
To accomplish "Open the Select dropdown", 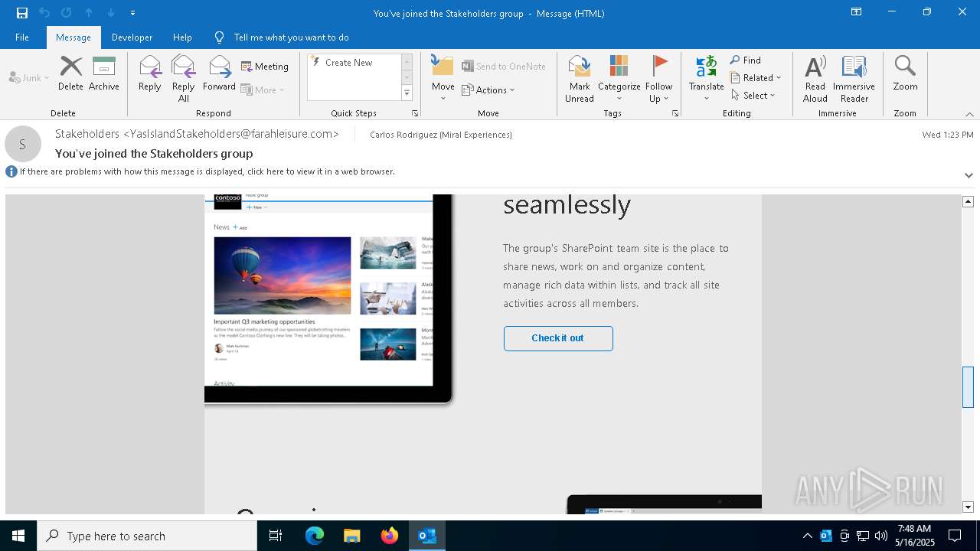I will (753, 96).
